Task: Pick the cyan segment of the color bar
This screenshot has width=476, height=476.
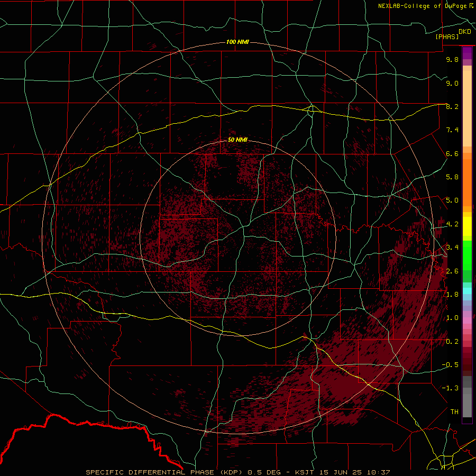Action: click(467, 291)
